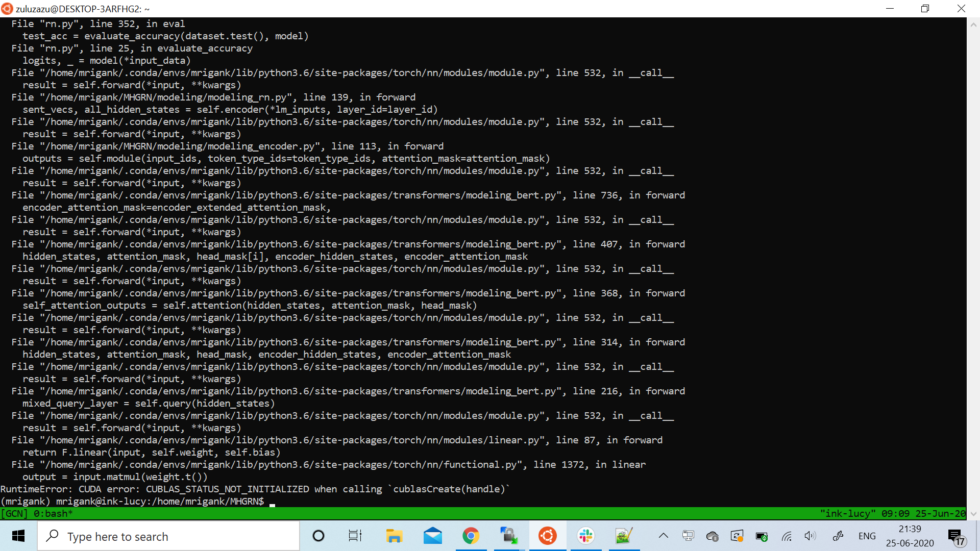Open the WinSCP taskbar icon

pyautogui.click(x=509, y=536)
